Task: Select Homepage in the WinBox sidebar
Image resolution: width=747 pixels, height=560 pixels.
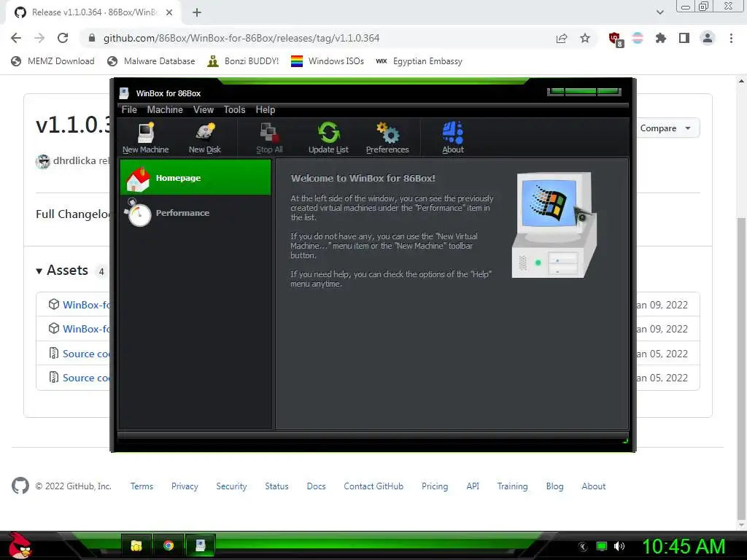Action: coord(196,177)
